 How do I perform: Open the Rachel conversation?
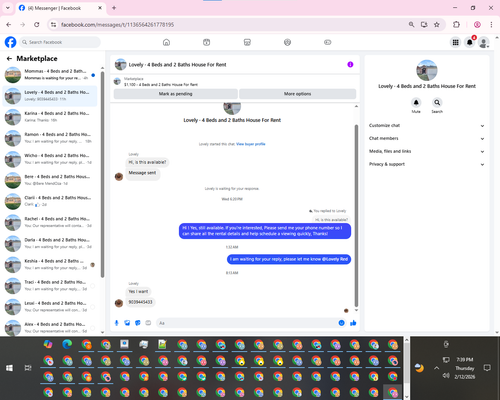tap(50, 222)
